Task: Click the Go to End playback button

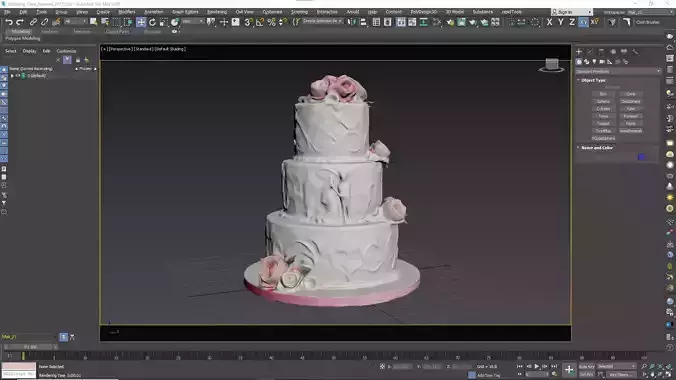Action: [554, 367]
